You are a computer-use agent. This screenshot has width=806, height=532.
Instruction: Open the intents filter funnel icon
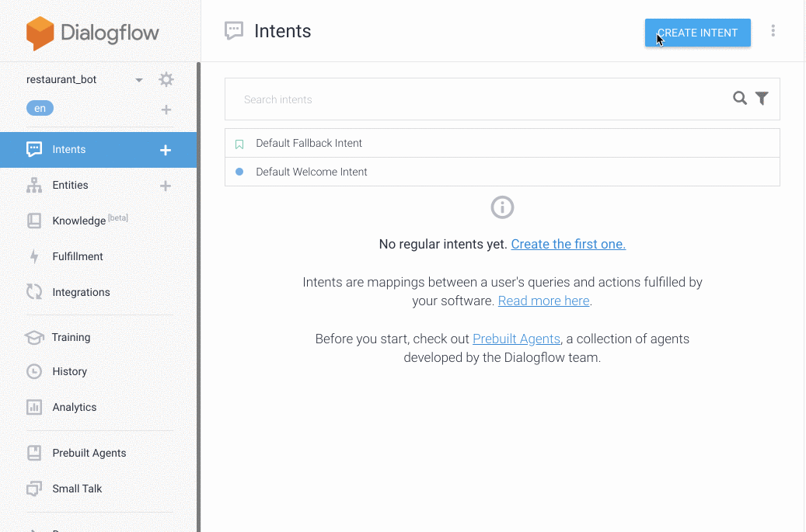(762, 98)
